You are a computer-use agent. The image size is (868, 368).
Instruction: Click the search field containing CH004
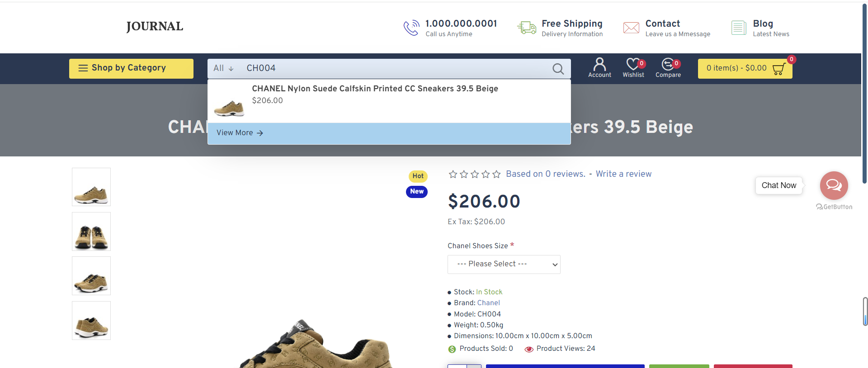[393, 68]
